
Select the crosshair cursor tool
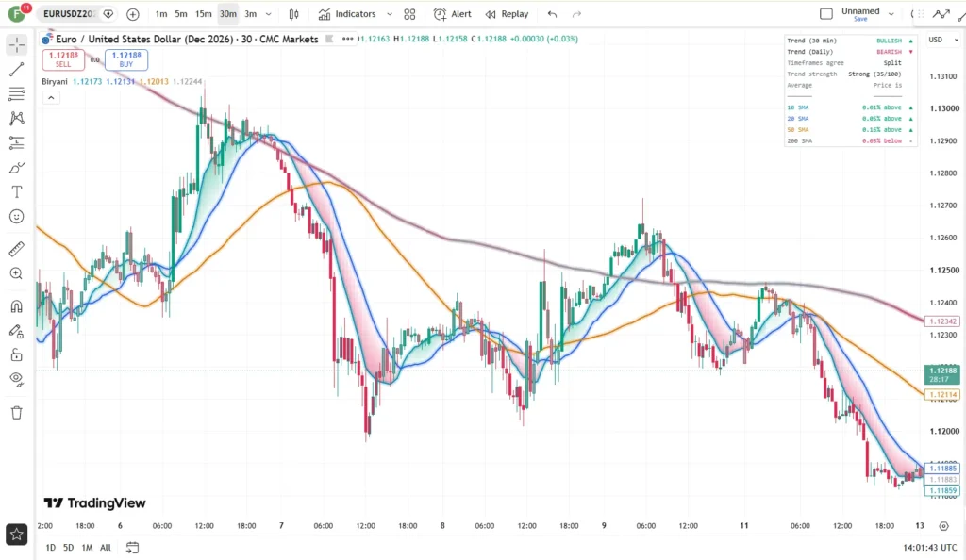17,44
